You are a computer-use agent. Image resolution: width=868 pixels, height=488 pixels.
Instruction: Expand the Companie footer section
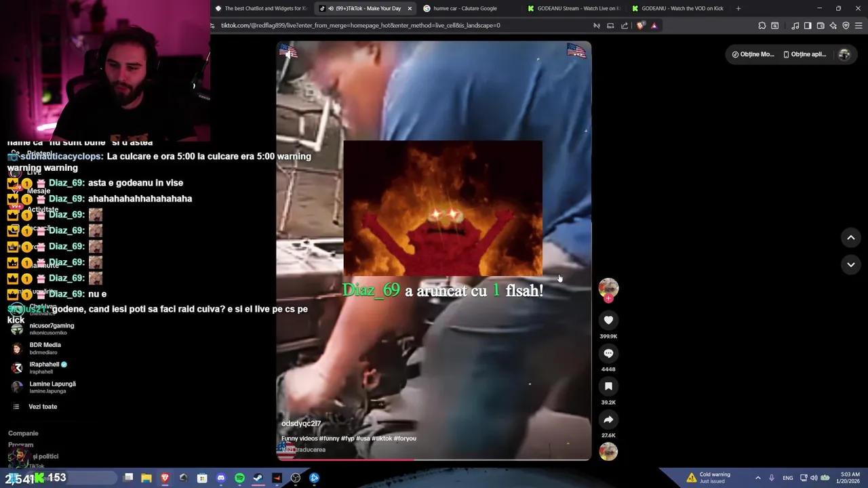(23, 433)
